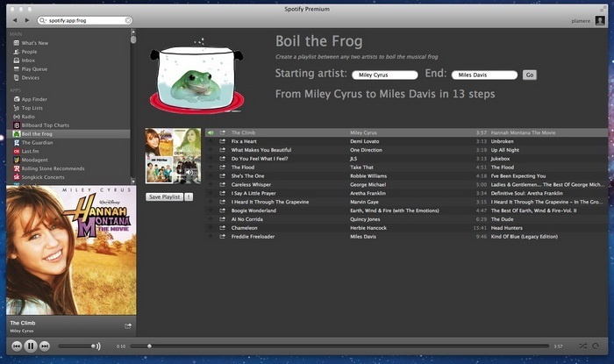Click the Go button
Viewport: 614px width, 364px height.
click(530, 75)
